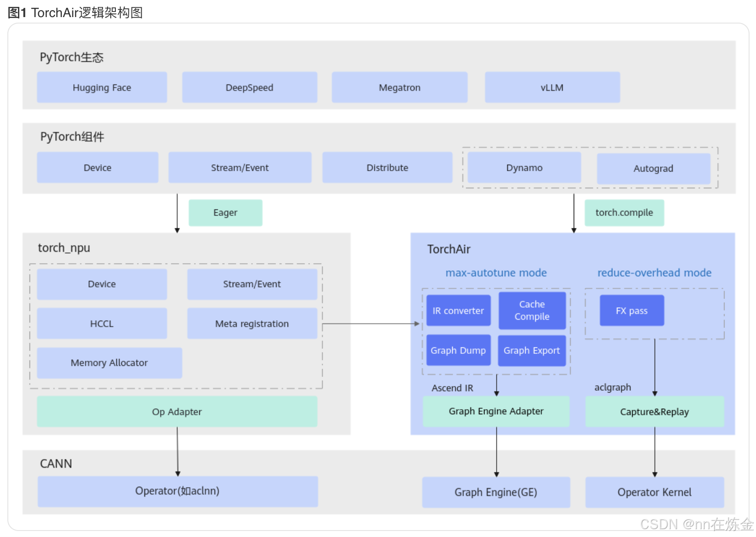Image resolution: width=756 pixels, height=537 pixels.
Task: Select the Graph Engine(GE) box
Action: pyautogui.click(x=496, y=492)
